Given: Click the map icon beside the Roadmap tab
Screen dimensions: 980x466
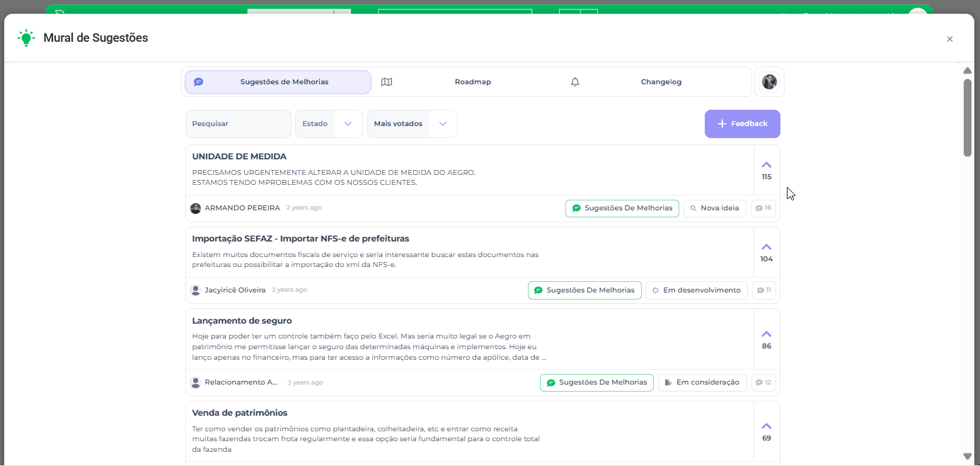Looking at the screenshot, I should [386, 81].
